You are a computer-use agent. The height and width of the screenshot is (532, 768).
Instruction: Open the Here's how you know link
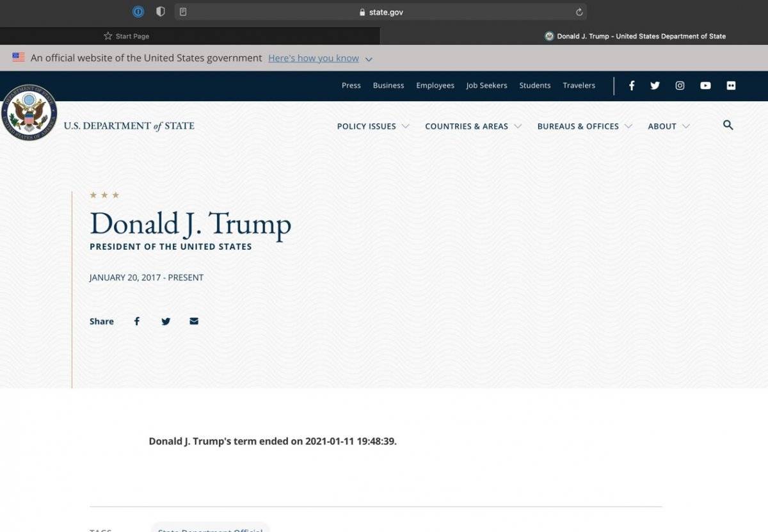point(313,58)
